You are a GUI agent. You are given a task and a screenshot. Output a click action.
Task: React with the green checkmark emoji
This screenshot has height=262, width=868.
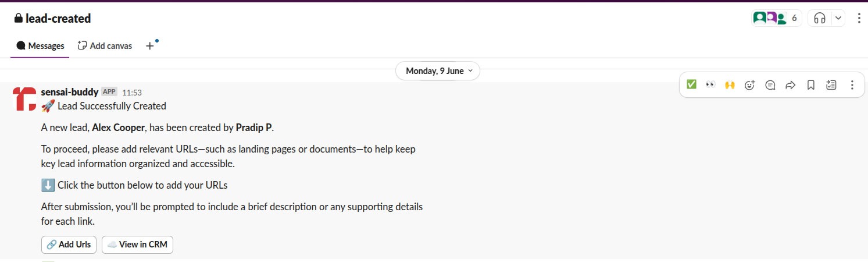pos(691,85)
